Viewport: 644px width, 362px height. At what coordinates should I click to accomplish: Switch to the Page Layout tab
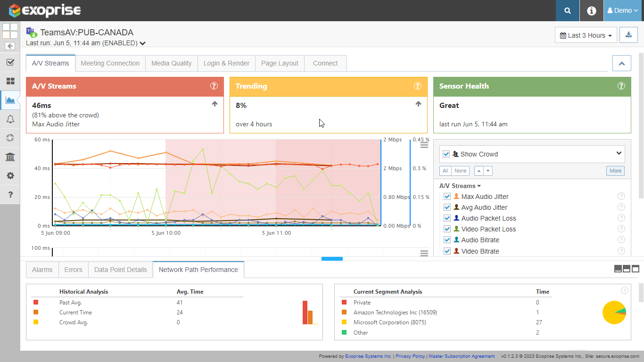click(280, 63)
